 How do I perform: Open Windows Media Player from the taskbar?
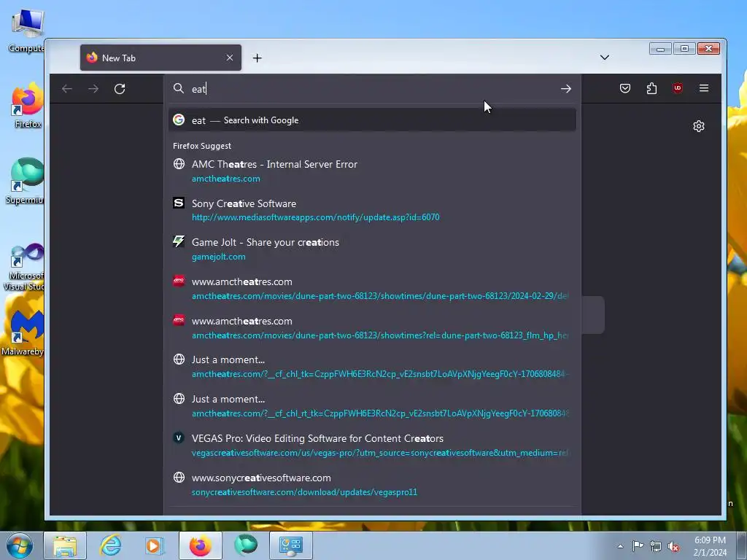tap(155, 545)
